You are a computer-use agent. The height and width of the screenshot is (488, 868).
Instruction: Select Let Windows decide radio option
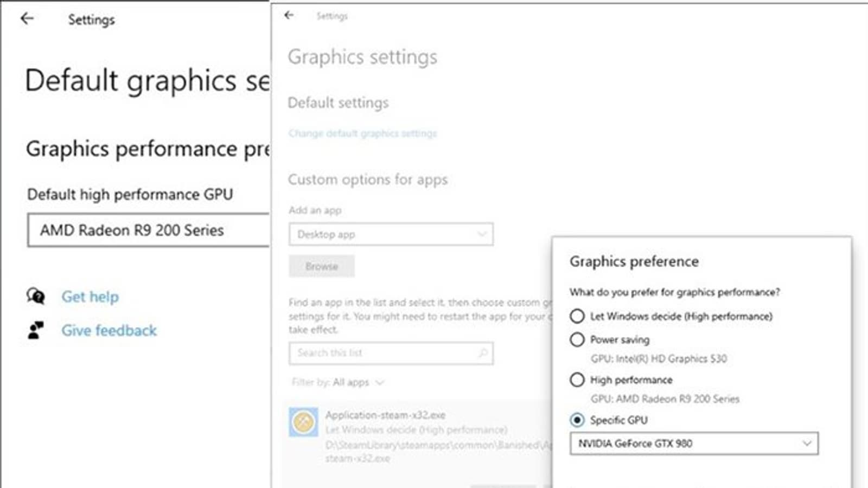coord(577,316)
